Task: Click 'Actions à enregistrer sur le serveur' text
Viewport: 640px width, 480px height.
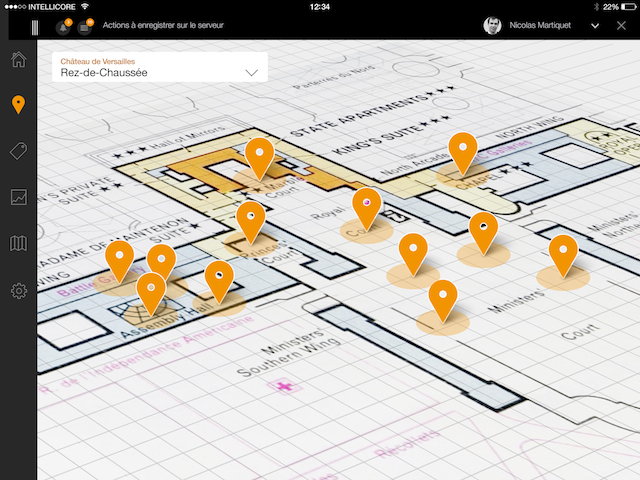Action: click(x=163, y=25)
